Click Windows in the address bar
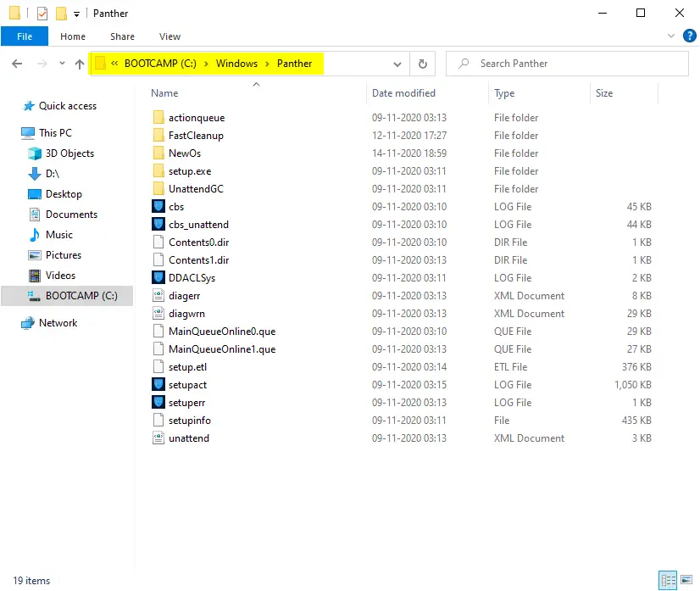 pyautogui.click(x=236, y=64)
